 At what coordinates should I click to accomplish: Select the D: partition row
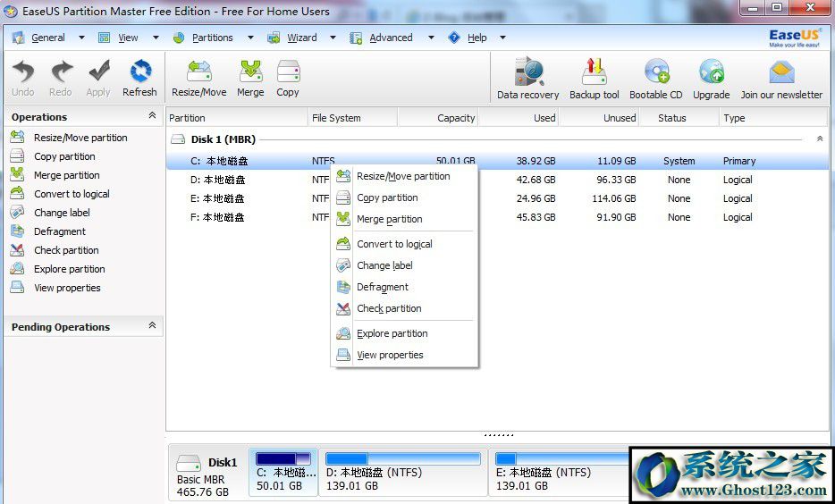click(x=497, y=180)
